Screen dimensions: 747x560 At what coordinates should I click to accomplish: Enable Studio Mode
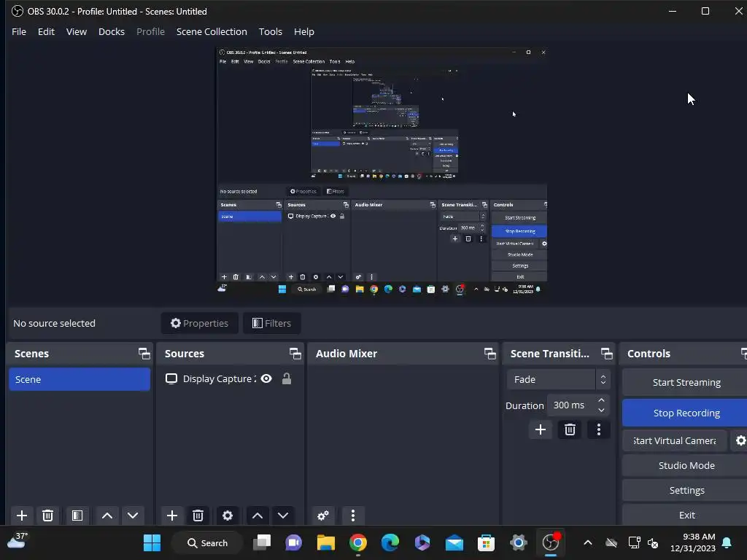click(x=686, y=465)
